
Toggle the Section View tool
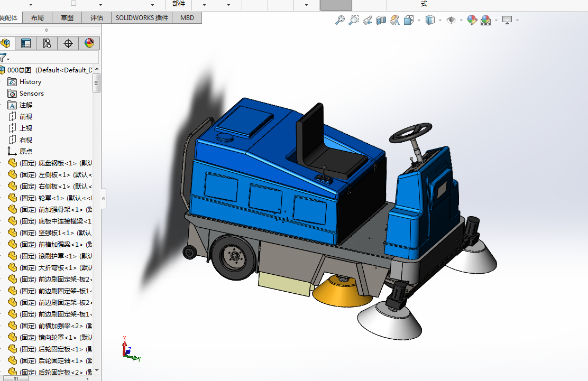[x=381, y=20]
